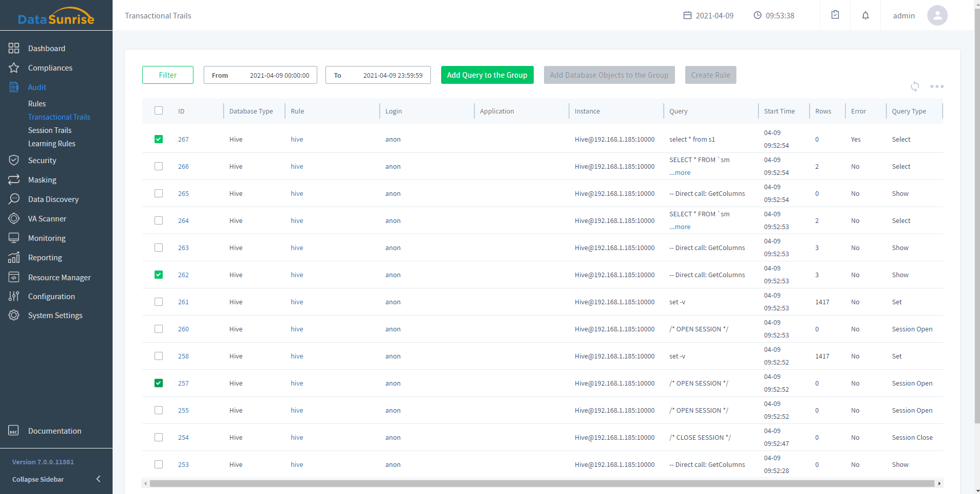Collapse the sidebar using the chevron control

pyautogui.click(x=98, y=479)
